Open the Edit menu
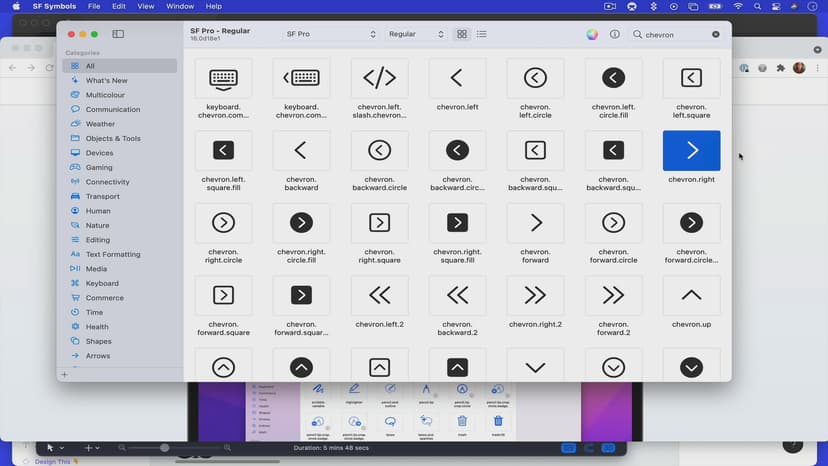Viewport: 828px width, 466px height. click(x=119, y=6)
